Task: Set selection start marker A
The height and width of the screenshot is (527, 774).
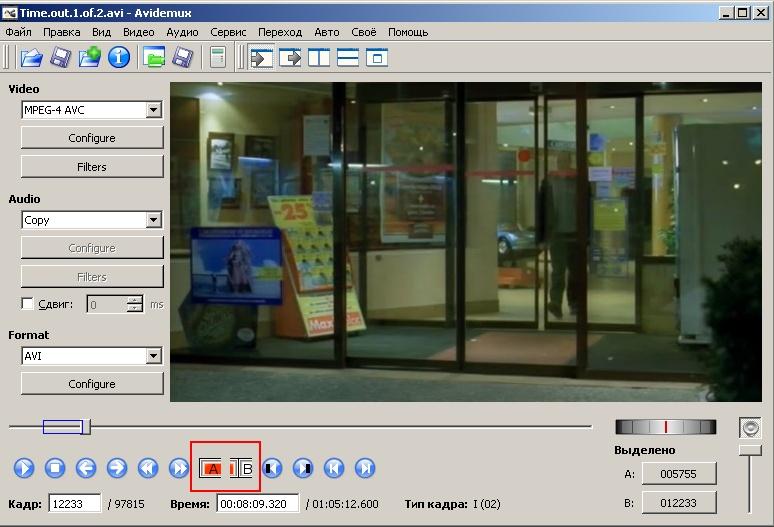Action: click(211, 468)
